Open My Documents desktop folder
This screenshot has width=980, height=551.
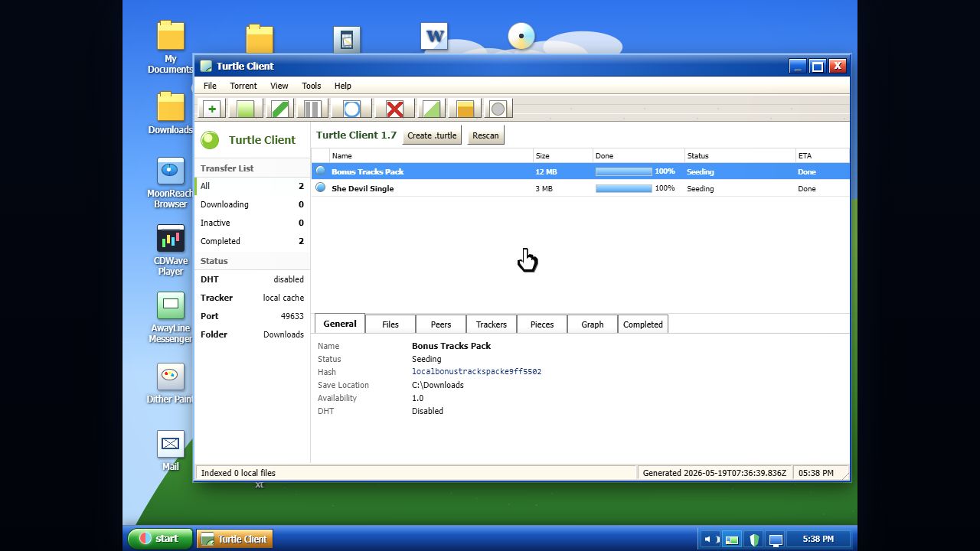point(171,47)
